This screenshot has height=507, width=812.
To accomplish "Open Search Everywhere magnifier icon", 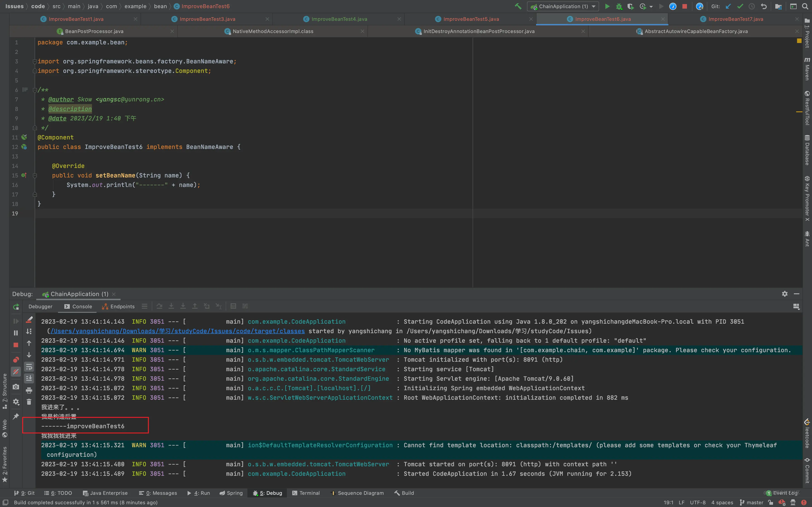I will [x=805, y=6].
